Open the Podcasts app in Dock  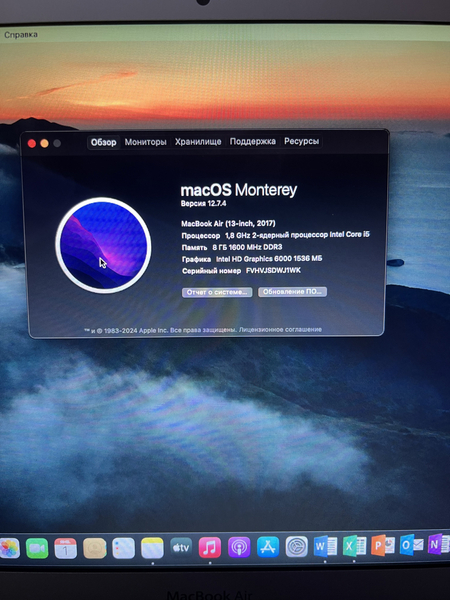[239, 547]
